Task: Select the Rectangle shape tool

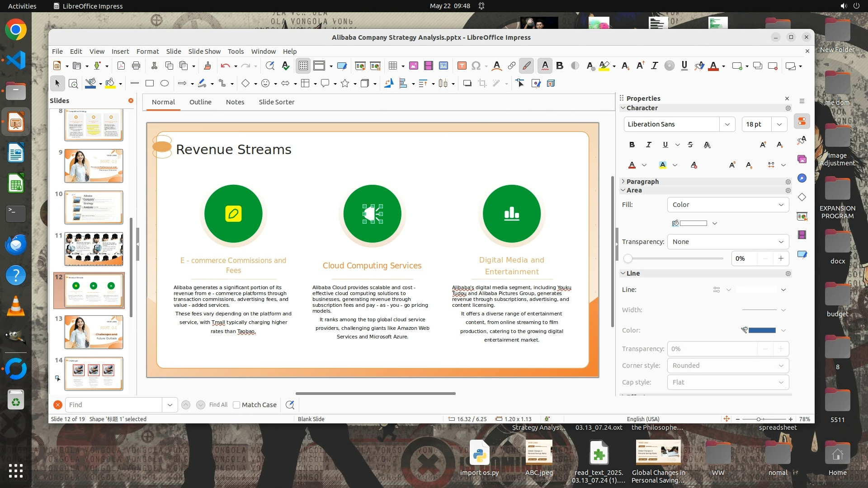Action: [150, 83]
